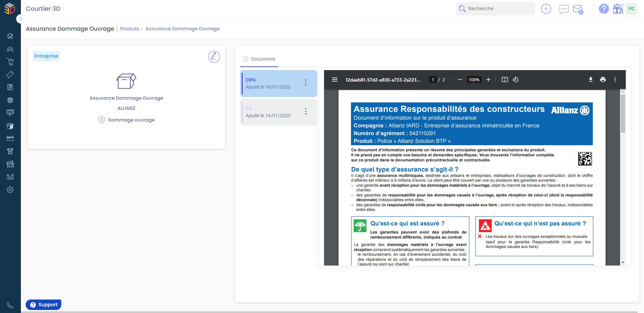
Task: Open three-dot menu of DIPA document
Action: (305, 83)
